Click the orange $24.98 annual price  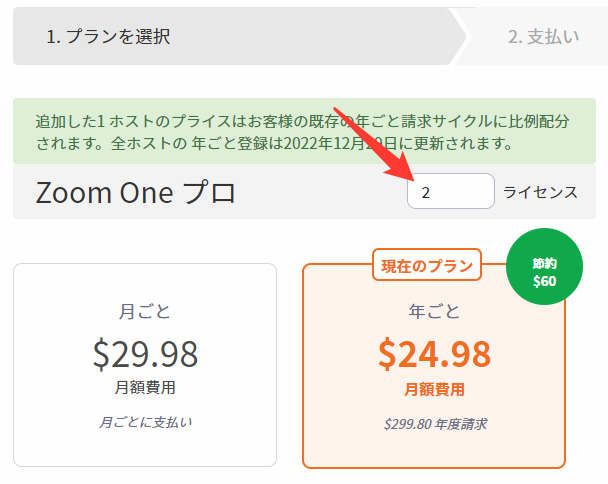tap(434, 353)
